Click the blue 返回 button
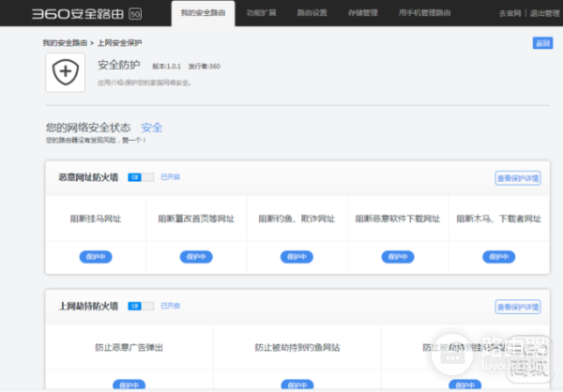 click(542, 43)
